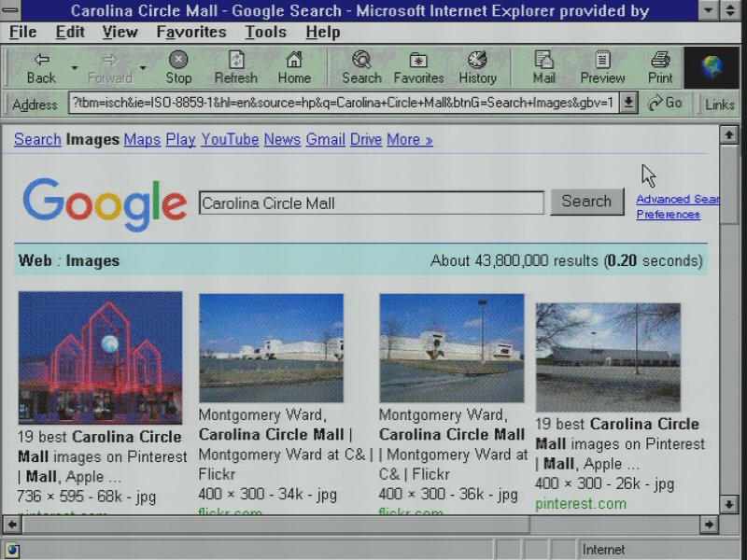Open the Mail toolbar button
Viewport: 747px width, 560px height.
click(x=543, y=68)
